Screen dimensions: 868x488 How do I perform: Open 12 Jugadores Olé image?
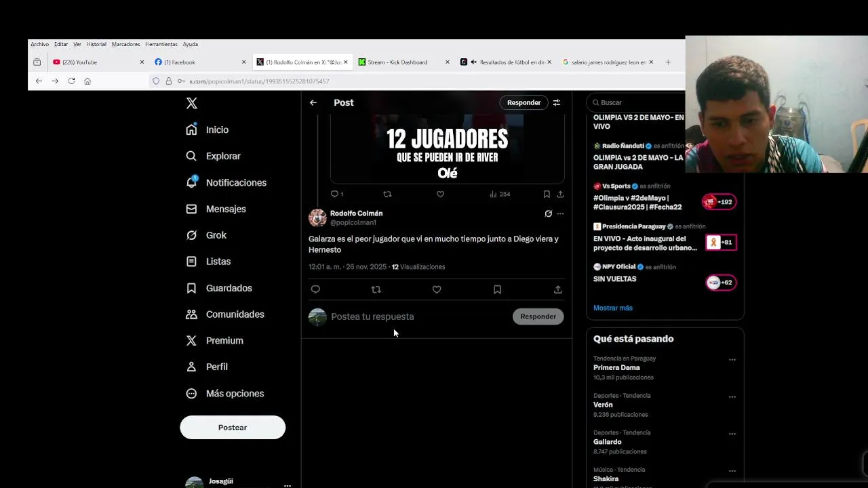point(448,149)
